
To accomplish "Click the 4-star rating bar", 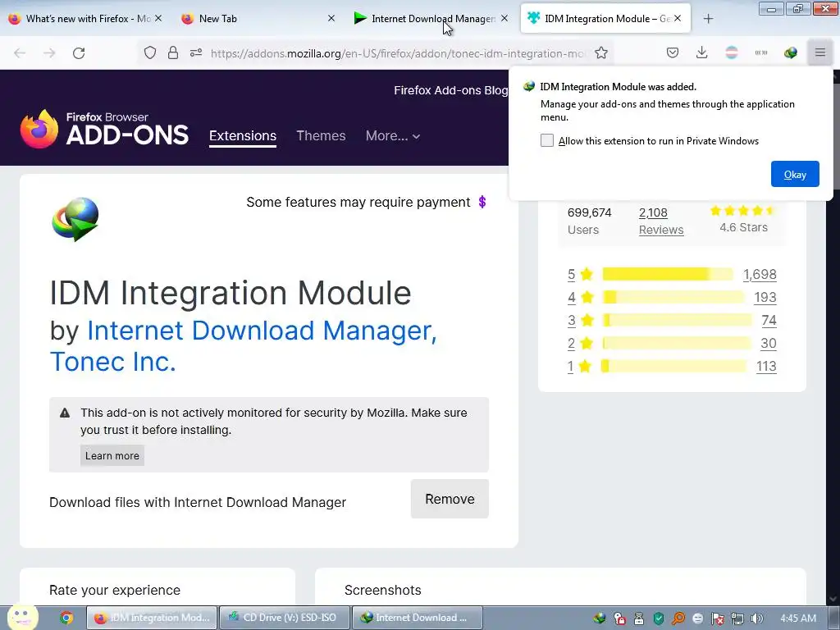I will (673, 297).
